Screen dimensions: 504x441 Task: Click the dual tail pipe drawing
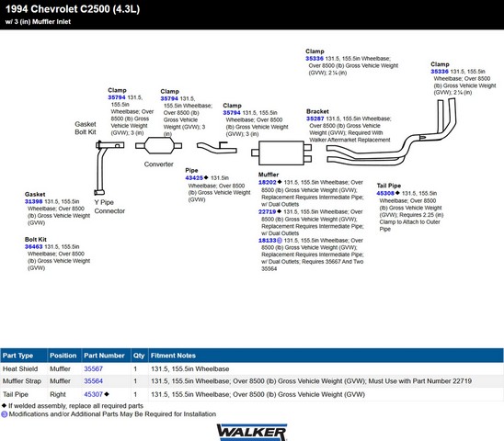[391, 132]
